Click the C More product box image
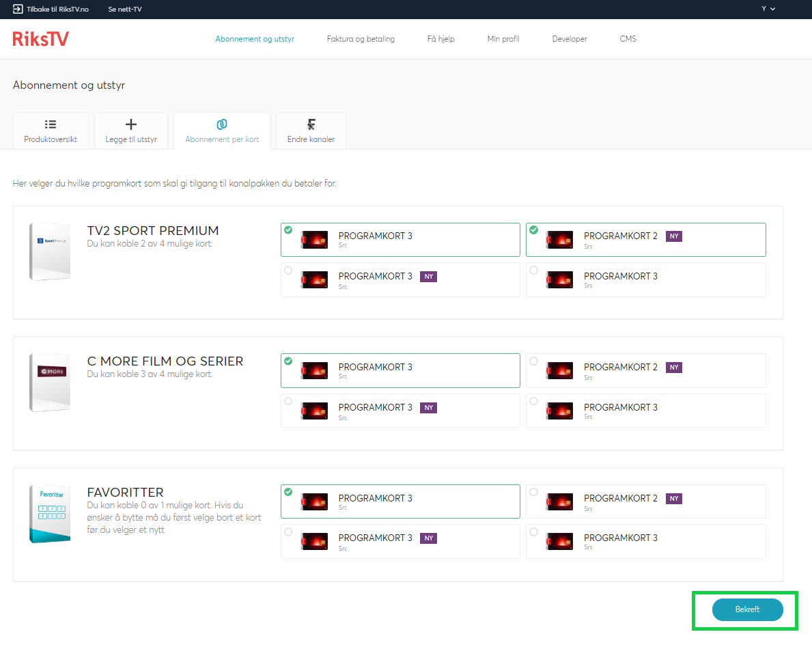812x660 pixels. click(x=50, y=383)
